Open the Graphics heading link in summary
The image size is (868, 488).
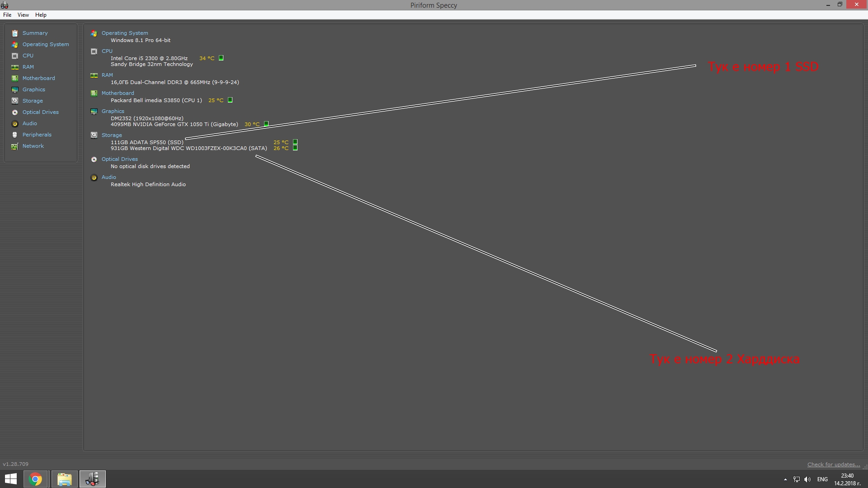(113, 111)
